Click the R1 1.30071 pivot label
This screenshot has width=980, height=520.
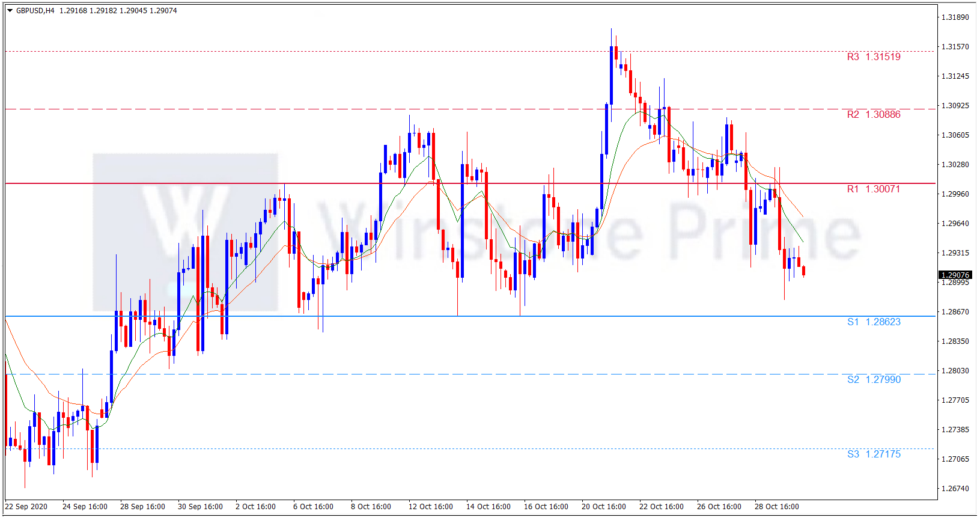click(x=873, y=189)
